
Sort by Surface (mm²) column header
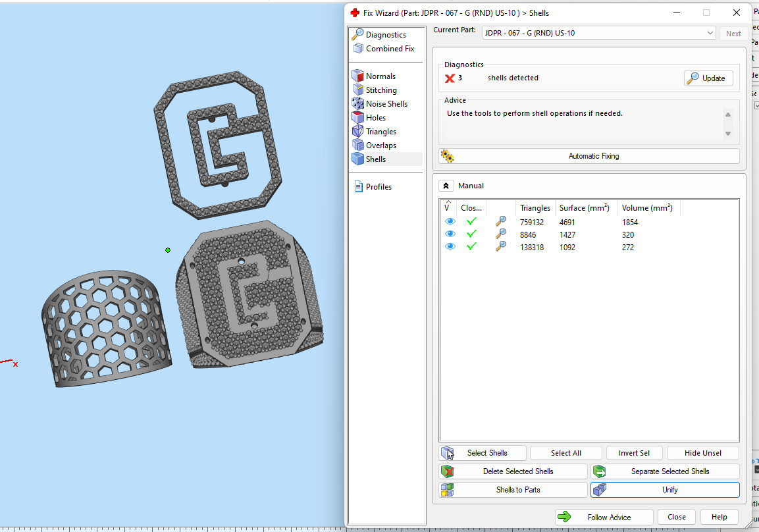(585, 207)
